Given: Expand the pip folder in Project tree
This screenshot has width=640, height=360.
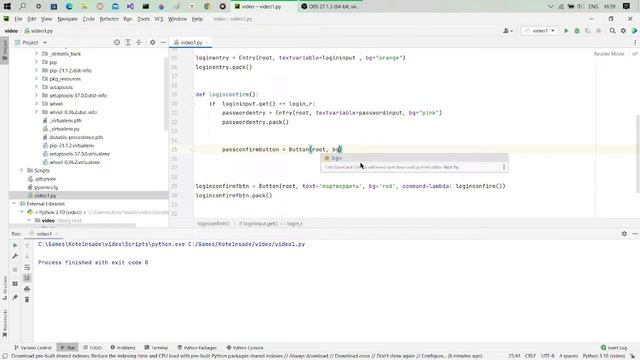Looking at the screenshot, I should pos(36,62).
